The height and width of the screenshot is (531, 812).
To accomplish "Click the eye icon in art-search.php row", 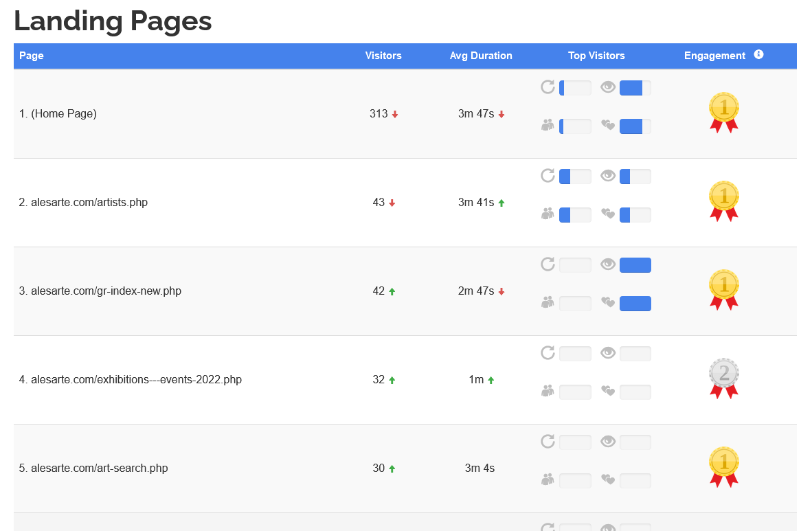I will tap(608, 442).
